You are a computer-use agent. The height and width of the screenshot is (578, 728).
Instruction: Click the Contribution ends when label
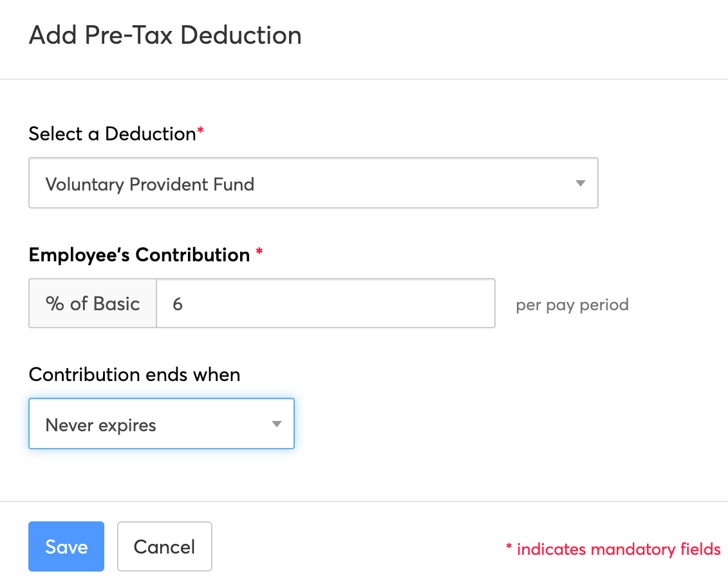135,375
